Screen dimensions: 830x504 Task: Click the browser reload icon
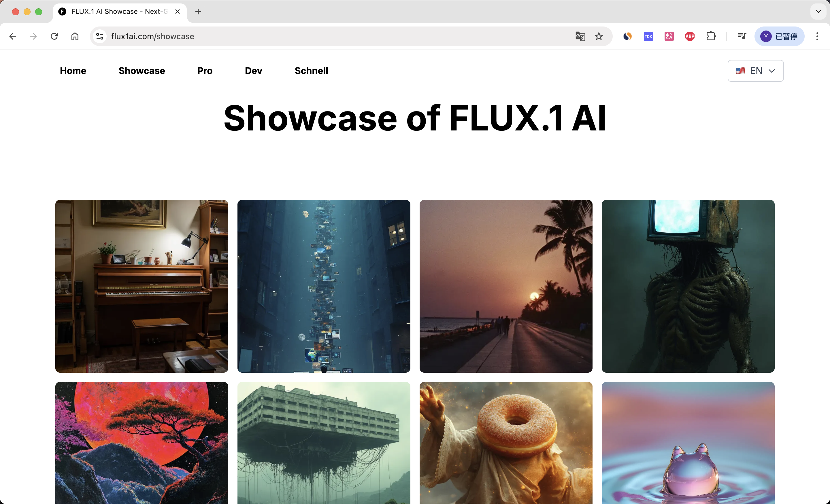coord(54,36)
